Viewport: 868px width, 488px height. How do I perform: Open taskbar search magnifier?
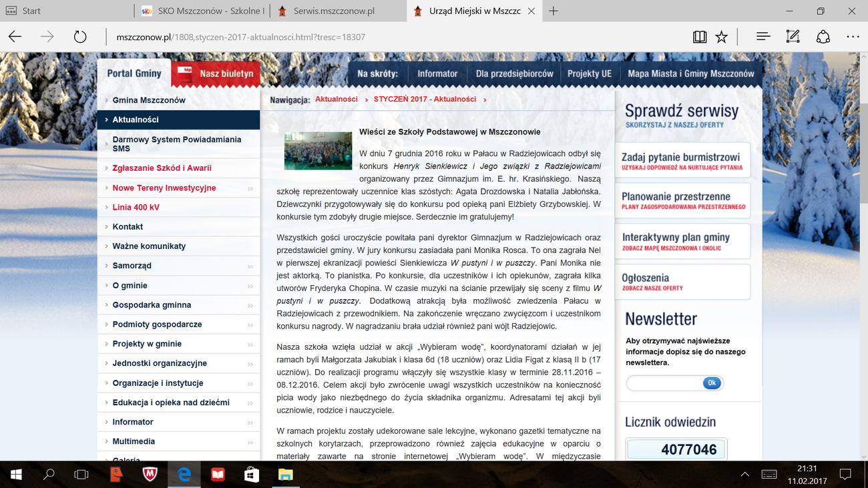49,475
